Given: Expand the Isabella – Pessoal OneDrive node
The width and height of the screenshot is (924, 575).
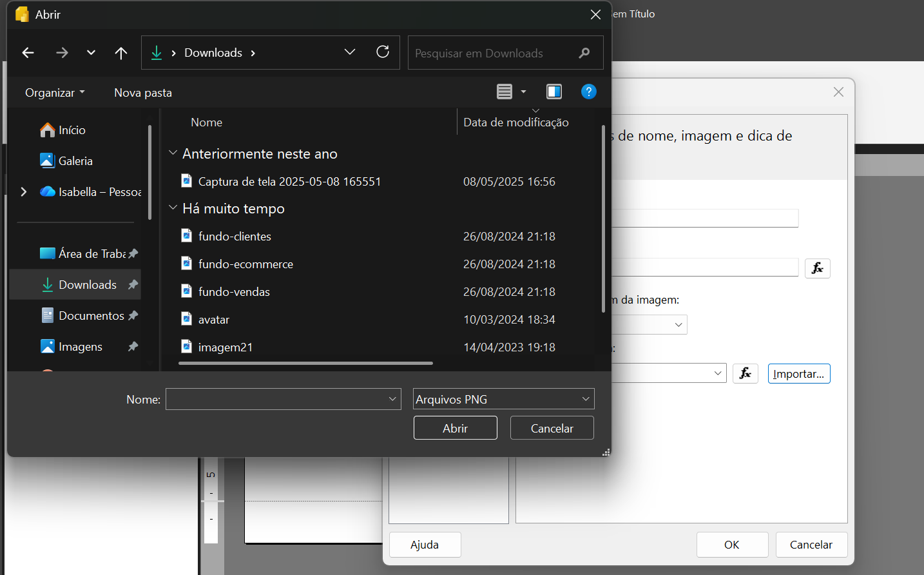Looking at the screenshot, I should coord(24,192).
